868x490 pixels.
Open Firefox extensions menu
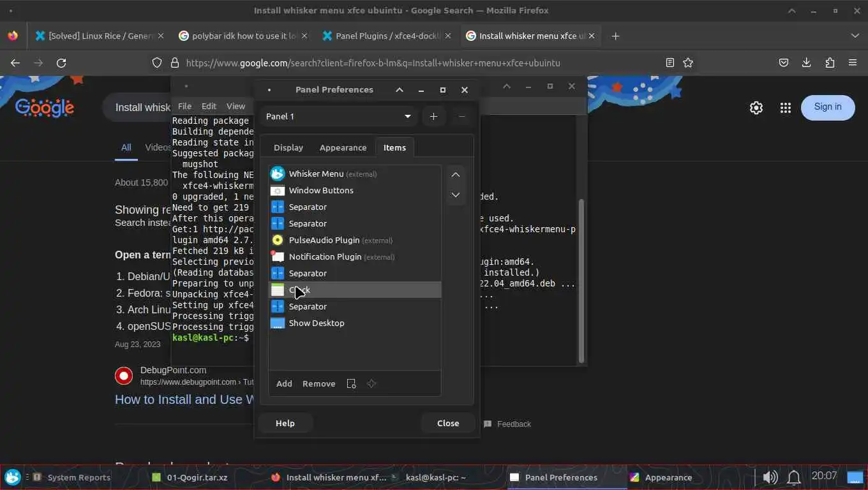830,63
